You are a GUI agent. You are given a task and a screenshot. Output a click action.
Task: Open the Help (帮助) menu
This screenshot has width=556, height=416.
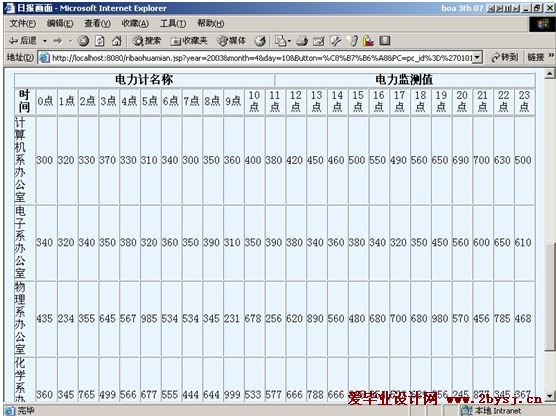211,23
